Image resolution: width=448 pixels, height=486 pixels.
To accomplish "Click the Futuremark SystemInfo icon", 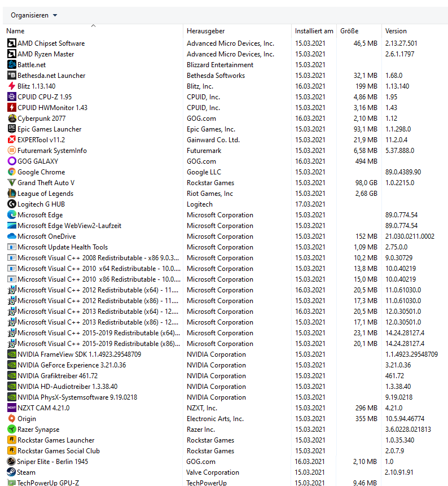I will tap(12, 150).
